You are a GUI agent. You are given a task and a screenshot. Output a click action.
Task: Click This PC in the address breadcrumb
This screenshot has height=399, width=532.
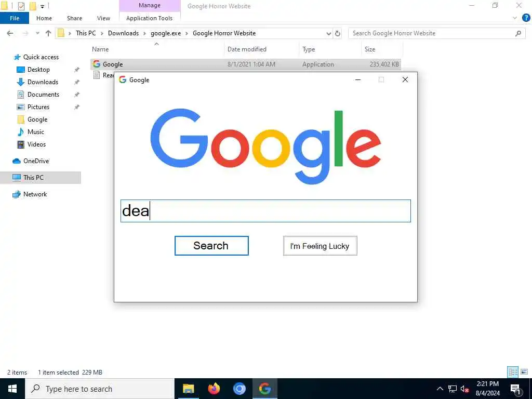click(86, 33)
